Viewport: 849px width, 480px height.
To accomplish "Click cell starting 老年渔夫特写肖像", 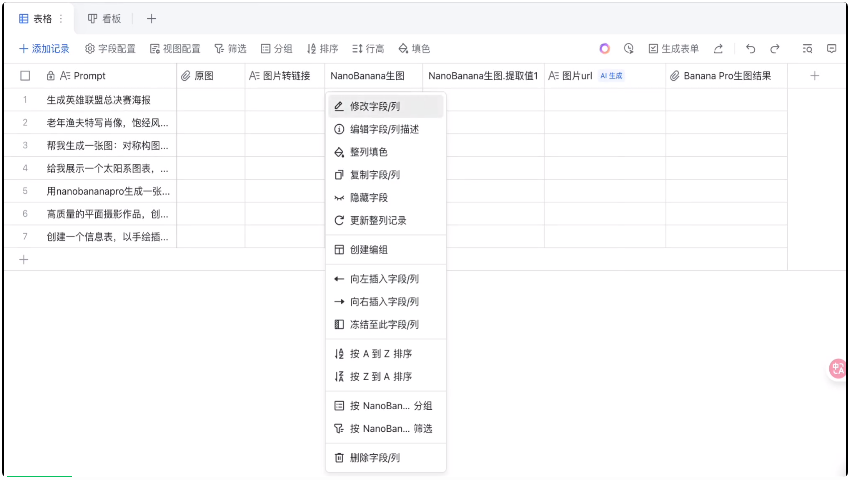I will pyautogui.click(x=108, y=123).
